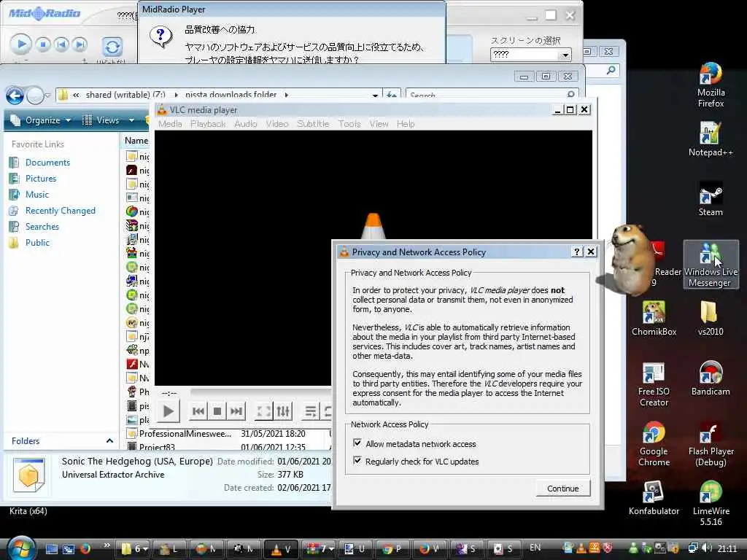Uncheck Regularly check for VLC updates
747x560 pixels.
(x=357, y=461)
